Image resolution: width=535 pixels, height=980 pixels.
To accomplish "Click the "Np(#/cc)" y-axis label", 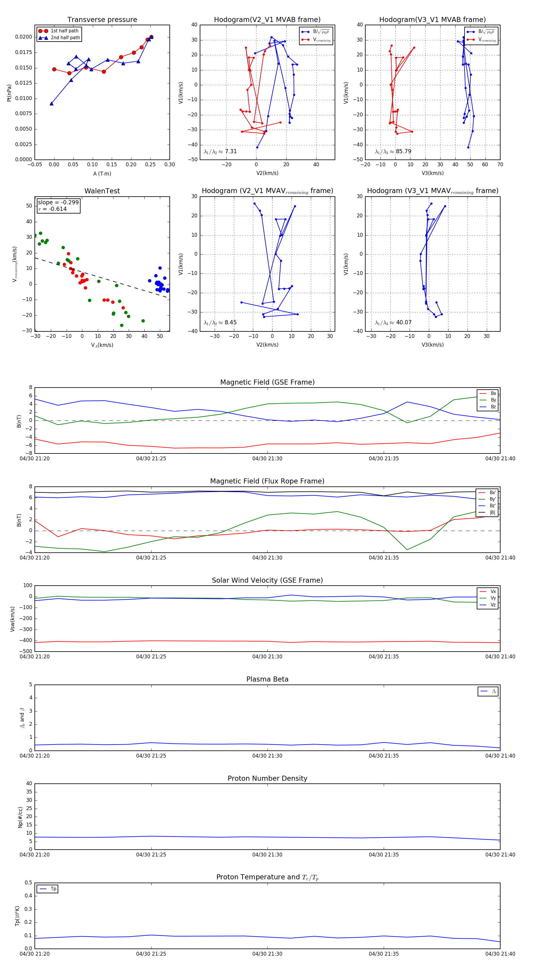I will [x=20, y=817].
